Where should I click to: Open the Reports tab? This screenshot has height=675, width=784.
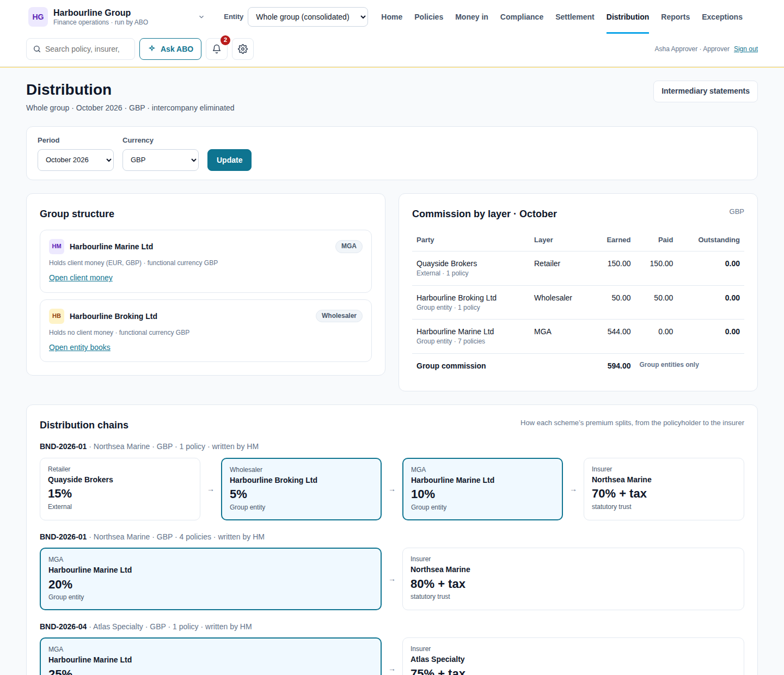pos(676,17)
